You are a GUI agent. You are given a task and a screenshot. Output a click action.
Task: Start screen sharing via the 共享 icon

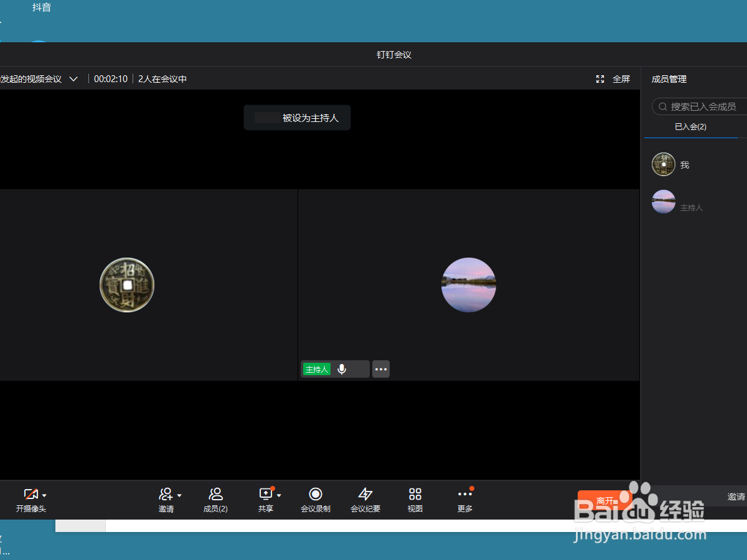266,494
